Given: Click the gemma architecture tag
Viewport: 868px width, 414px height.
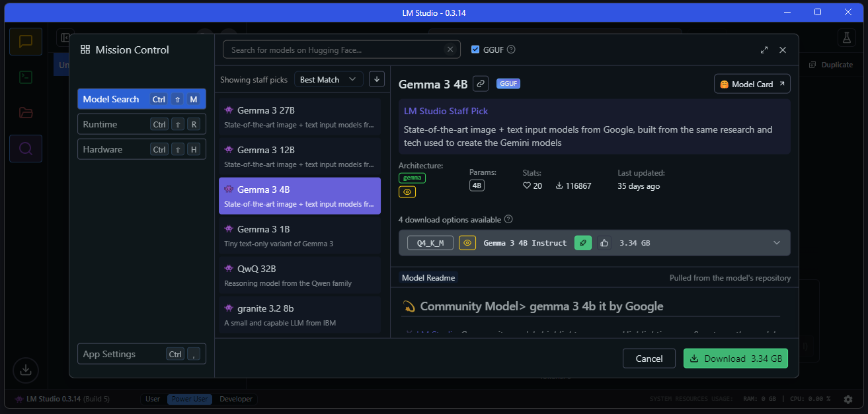Looking at the screenshot, I should (413, 178).
